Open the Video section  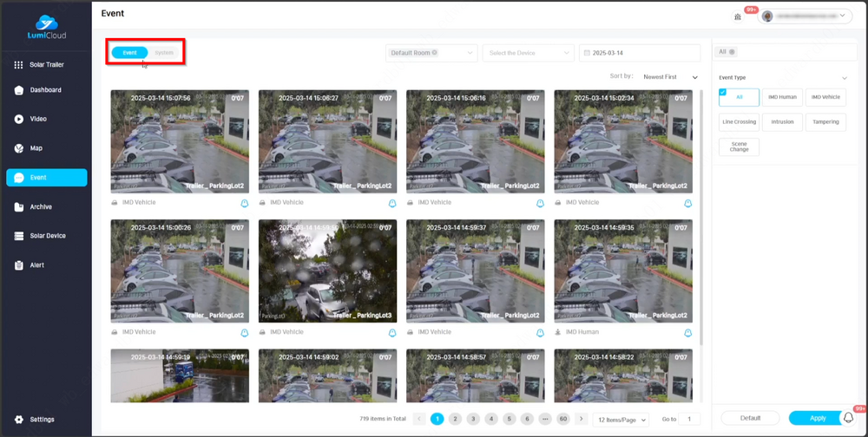(x=37, y=119)
